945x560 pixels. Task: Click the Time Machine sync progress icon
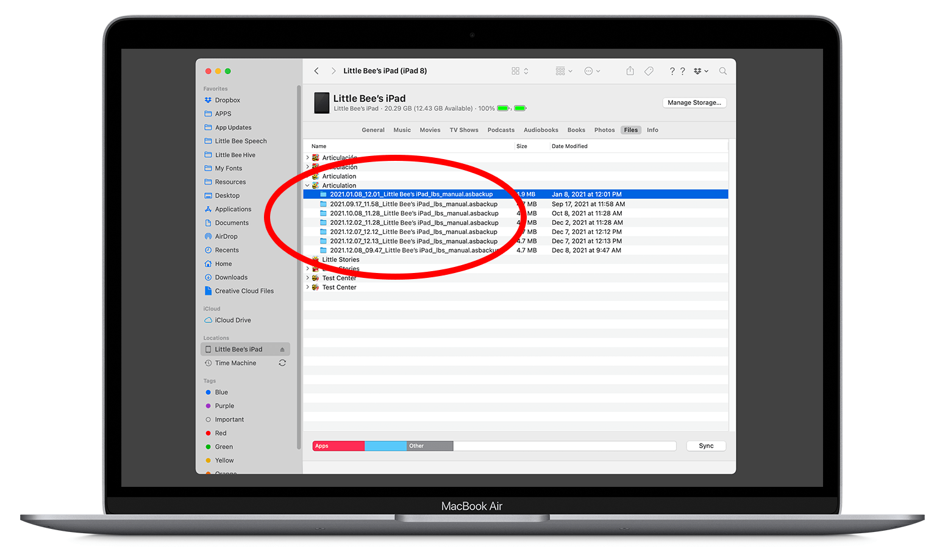(282, 363)
